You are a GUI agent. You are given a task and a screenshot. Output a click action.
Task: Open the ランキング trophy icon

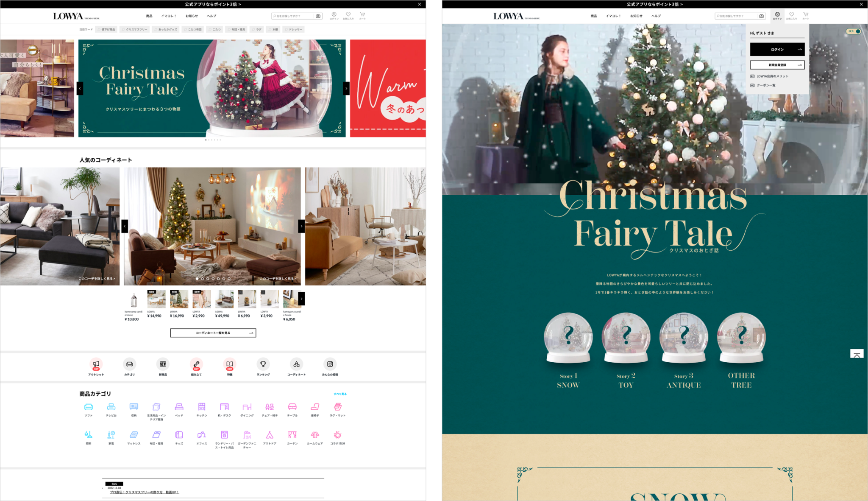[x=264, y=364]
